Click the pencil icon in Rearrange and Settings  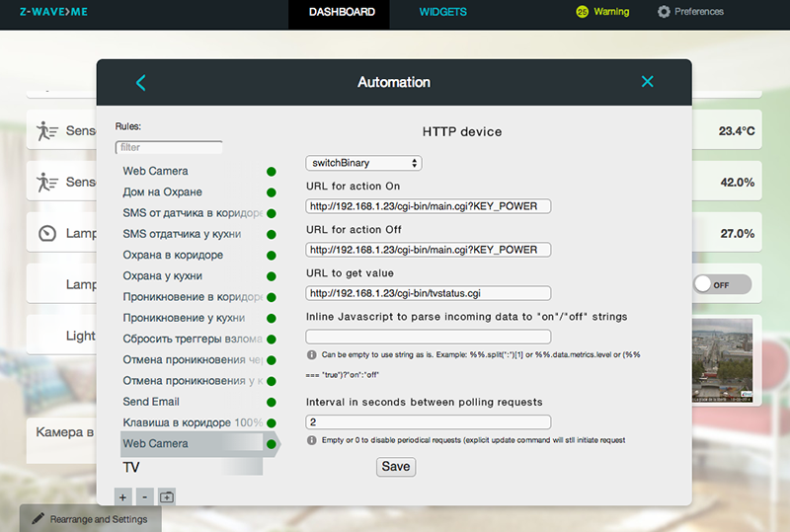coord(38,518)
